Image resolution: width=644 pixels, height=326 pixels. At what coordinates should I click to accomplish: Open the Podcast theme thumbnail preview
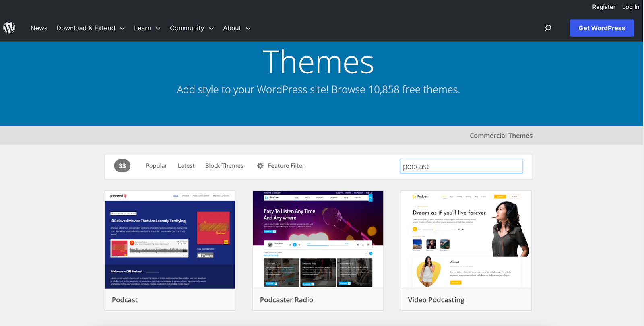(x=170, y=240)
